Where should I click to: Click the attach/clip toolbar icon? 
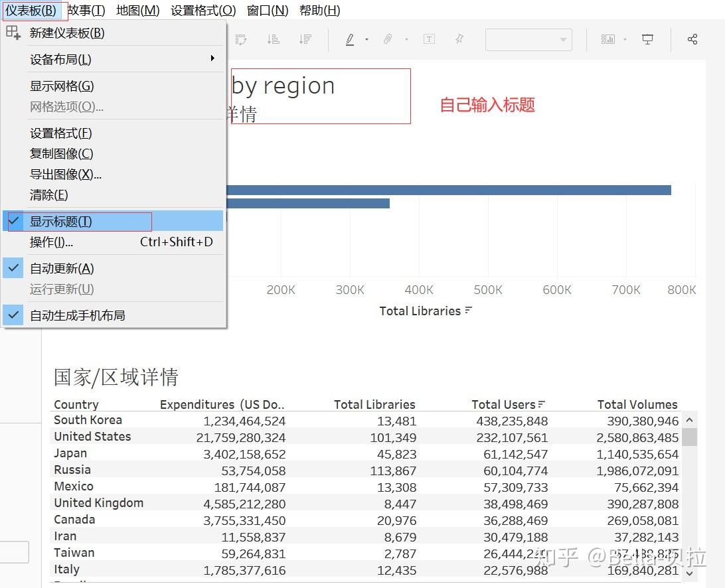pyautogui.click(x=388, y=39)
